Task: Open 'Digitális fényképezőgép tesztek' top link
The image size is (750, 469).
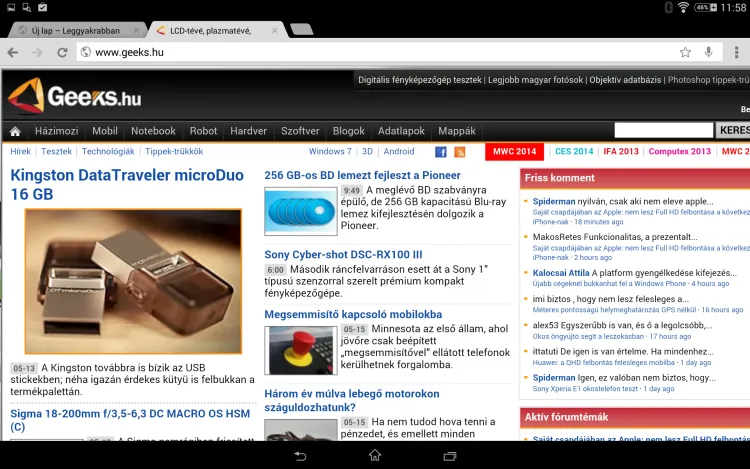Action: click(420, 80)
